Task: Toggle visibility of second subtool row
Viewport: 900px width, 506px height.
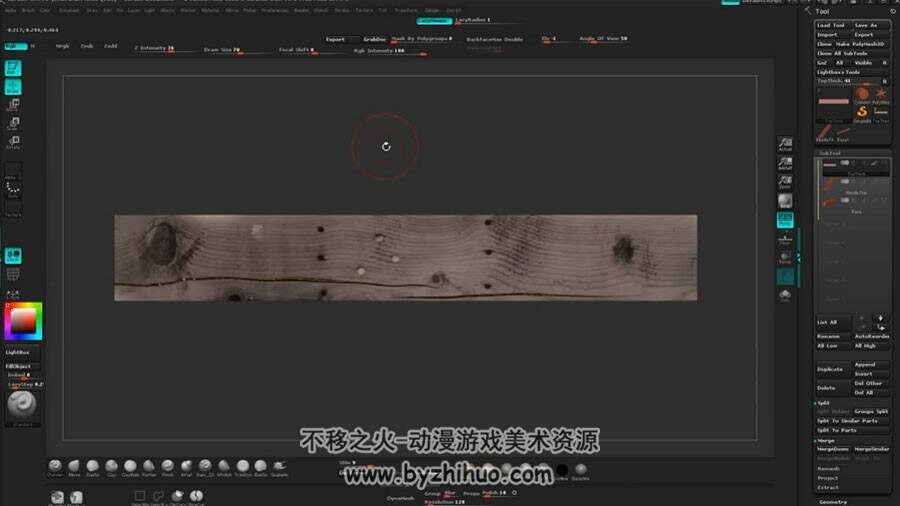Action: [844, 182]
